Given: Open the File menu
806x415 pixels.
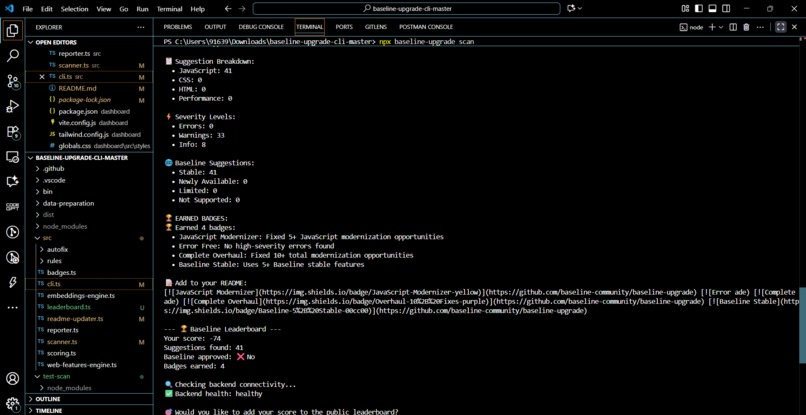Looking at the screenshot, I should (x=27, y=9).
